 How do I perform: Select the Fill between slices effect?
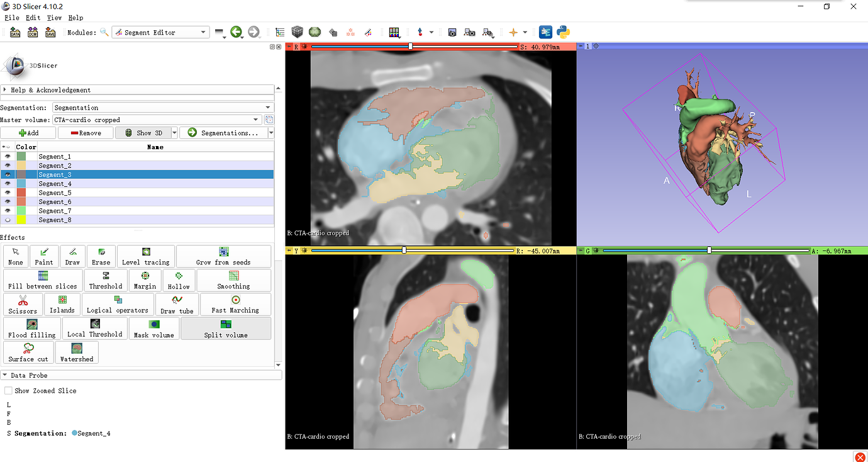pyautogui.click(x=43, y=280)
